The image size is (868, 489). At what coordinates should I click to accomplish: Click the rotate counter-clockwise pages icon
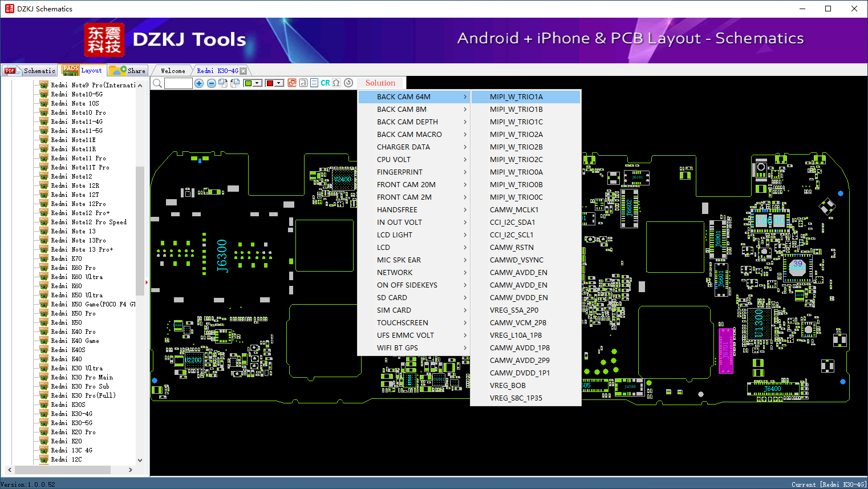[234, 83]
